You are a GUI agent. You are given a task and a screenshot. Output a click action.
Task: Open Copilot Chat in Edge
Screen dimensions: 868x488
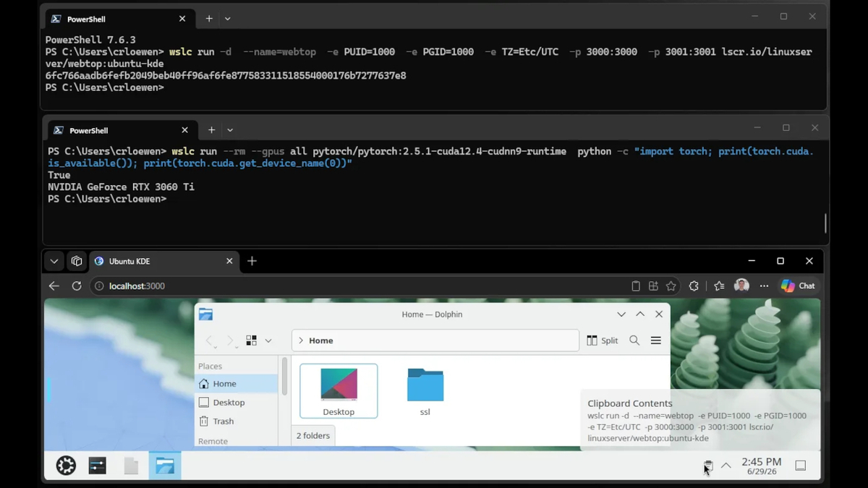click(x=798, y=286)
